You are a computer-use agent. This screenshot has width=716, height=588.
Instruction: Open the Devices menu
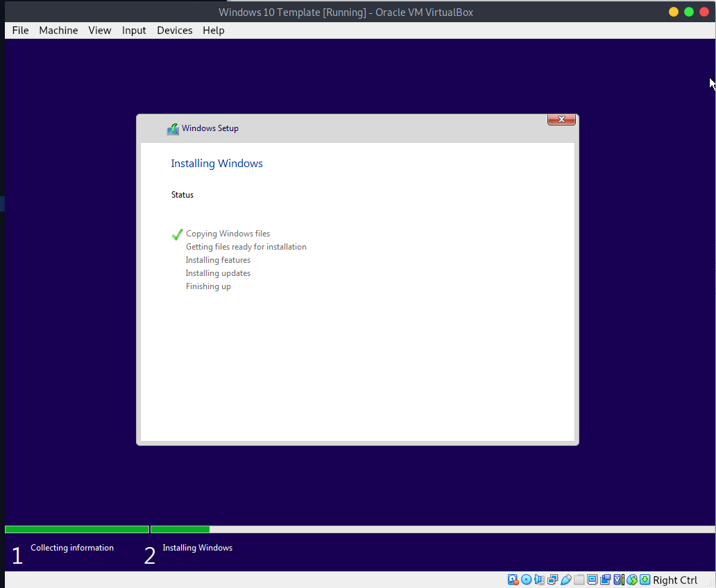[x=174, y=30]
